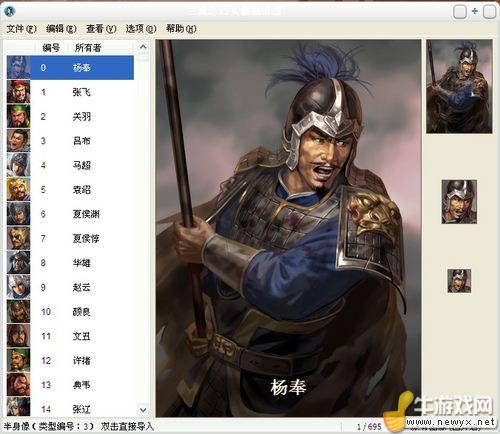Select the medium face thumbnail on right
The width and height of the screenshot is (500, 434).
tap(459, 202)
